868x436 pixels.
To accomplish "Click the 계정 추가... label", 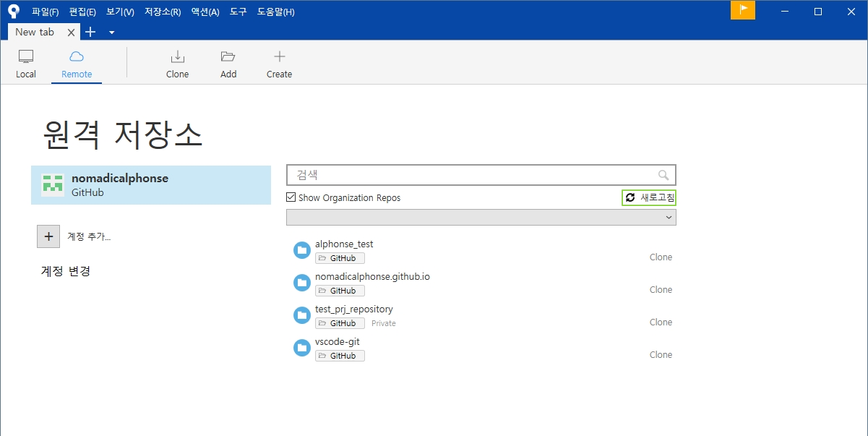I will (89, 236).
